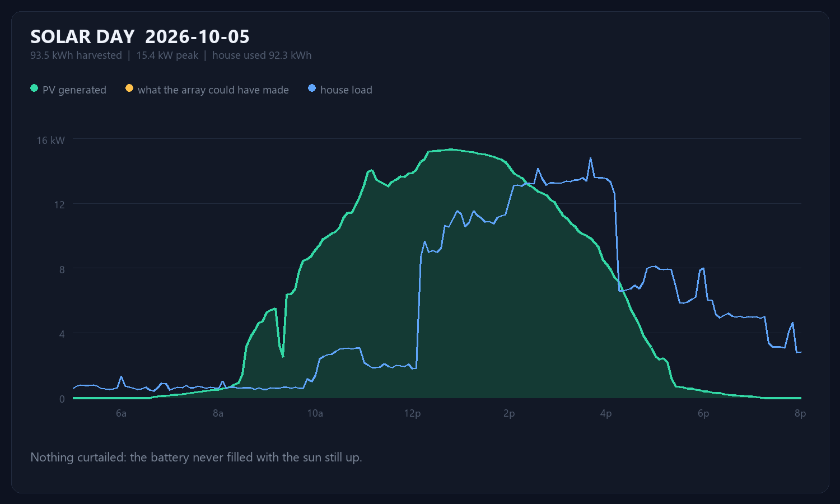Image resolution: width=840 pixels, height=504 pixels.
Task: Click the blue house load legend dot
Action: [x=312, y=88]
